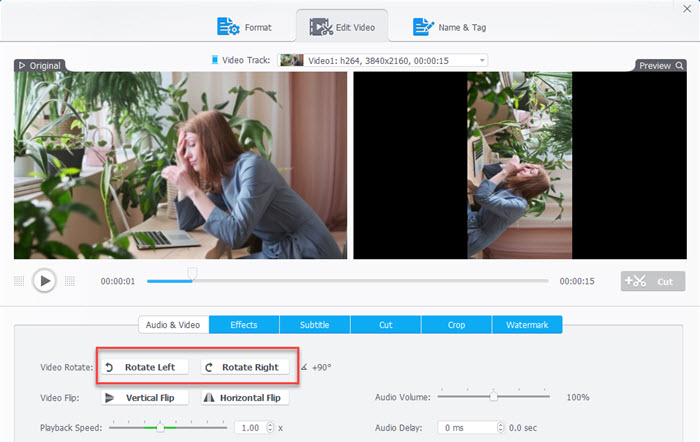
Task: Click the Playback Speed value stepper
Action: pos(268,427)
